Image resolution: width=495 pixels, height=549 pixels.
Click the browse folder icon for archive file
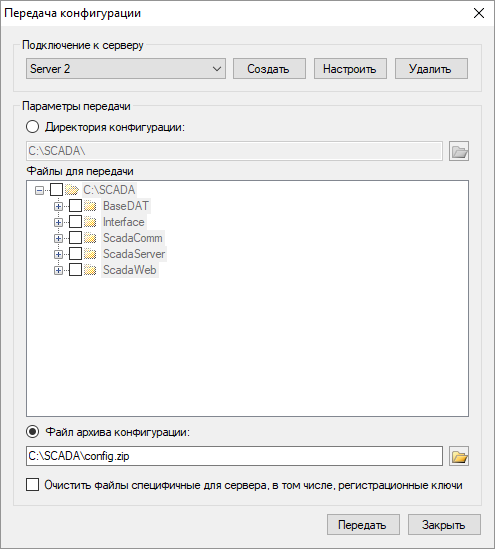point(459,456)
